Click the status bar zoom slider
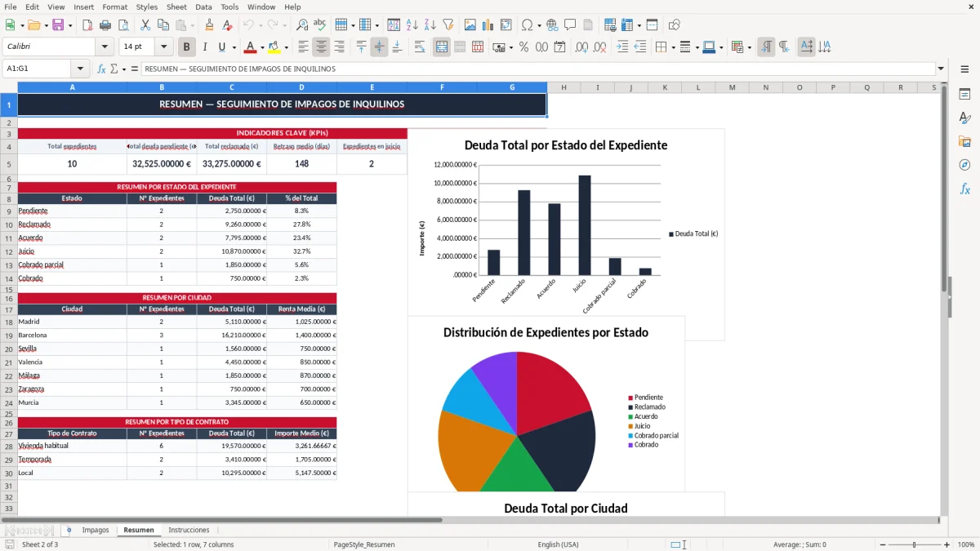Screen dimensions: 980x551 [x=914, y=544]
